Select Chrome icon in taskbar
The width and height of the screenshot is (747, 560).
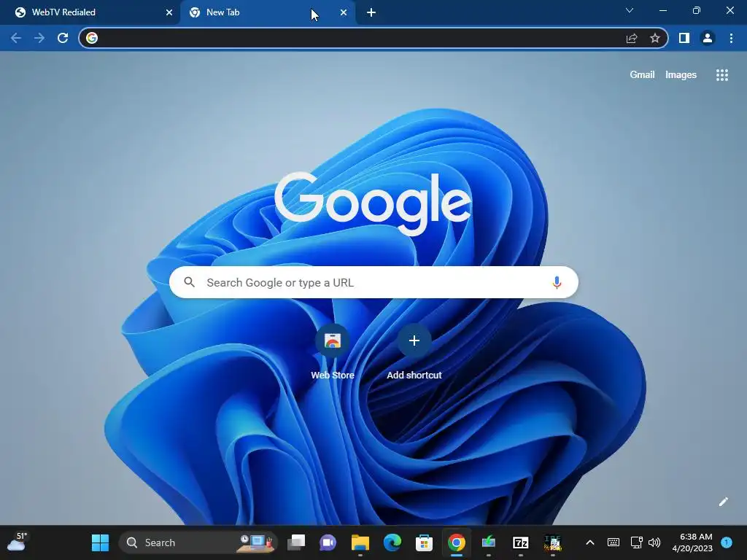click(457, 542)
